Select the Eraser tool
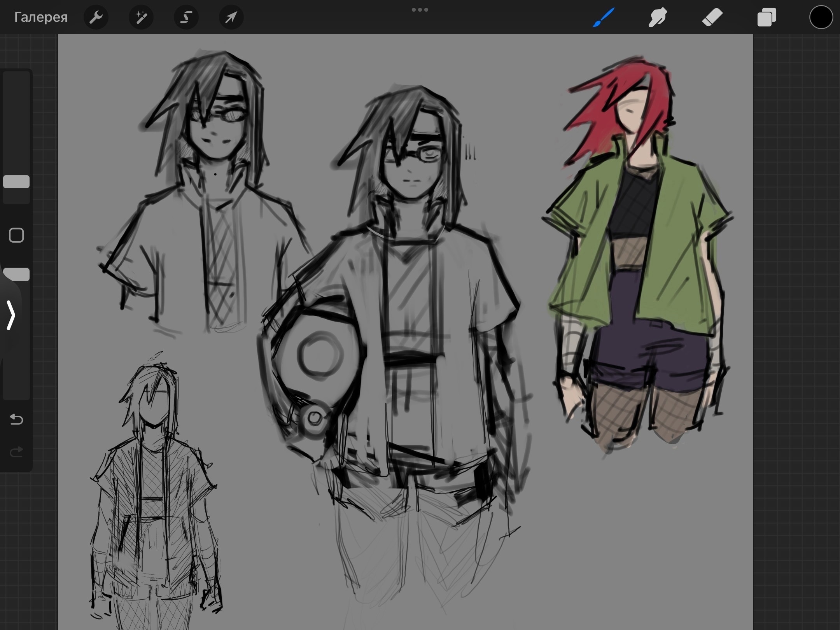The image size is (840, 630). pos(712,17)
